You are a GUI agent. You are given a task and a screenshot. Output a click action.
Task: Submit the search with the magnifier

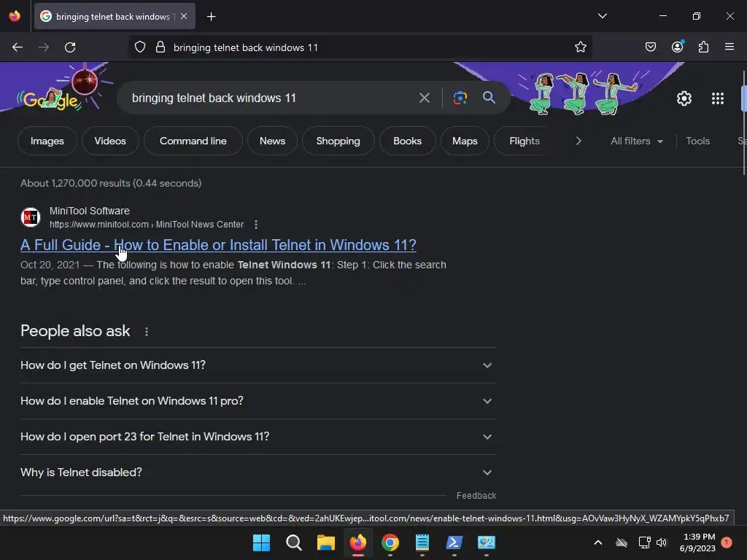click(489, 98)
